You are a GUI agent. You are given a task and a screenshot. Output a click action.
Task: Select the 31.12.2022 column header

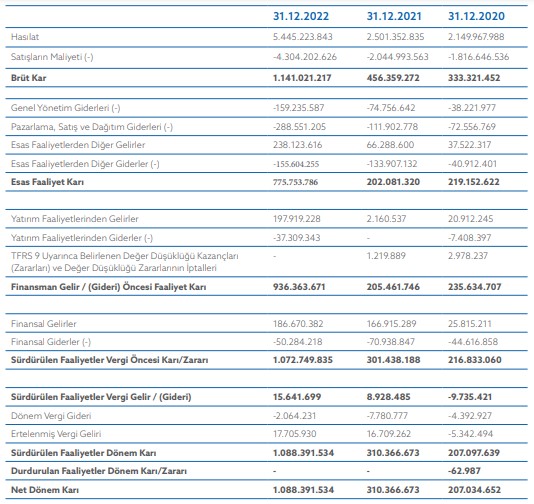[x=301, y=16]
